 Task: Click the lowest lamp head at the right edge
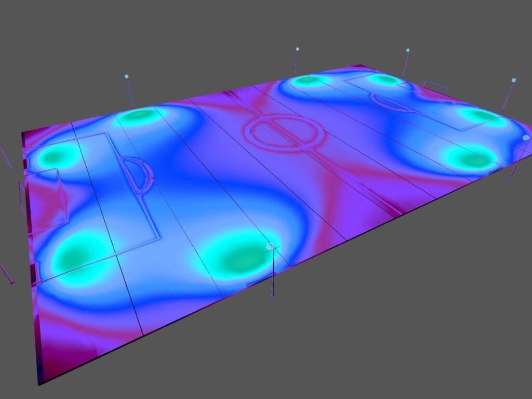coord(525,138)
